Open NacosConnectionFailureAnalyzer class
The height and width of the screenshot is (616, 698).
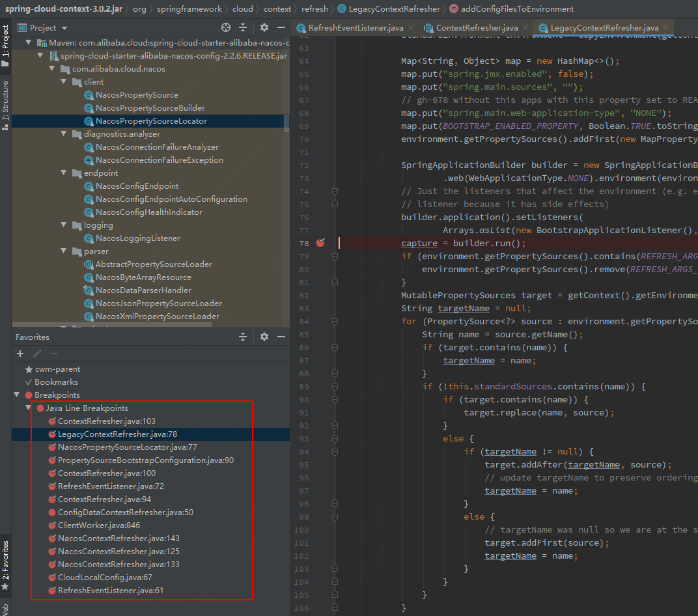[x=157, y=147]
